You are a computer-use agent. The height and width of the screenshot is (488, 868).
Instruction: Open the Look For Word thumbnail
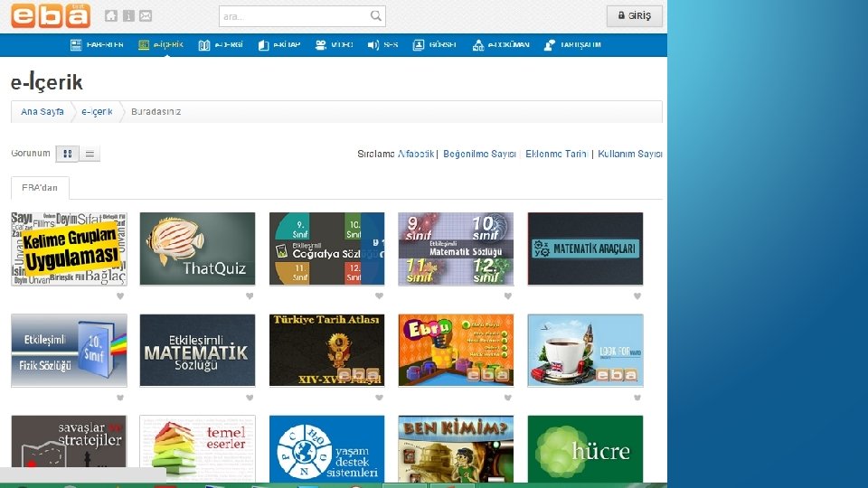(x=585, y=351)
